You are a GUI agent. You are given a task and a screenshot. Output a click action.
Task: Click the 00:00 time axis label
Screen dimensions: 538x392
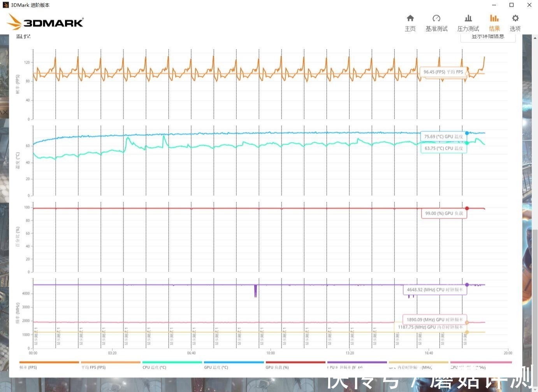click(33, 353)
